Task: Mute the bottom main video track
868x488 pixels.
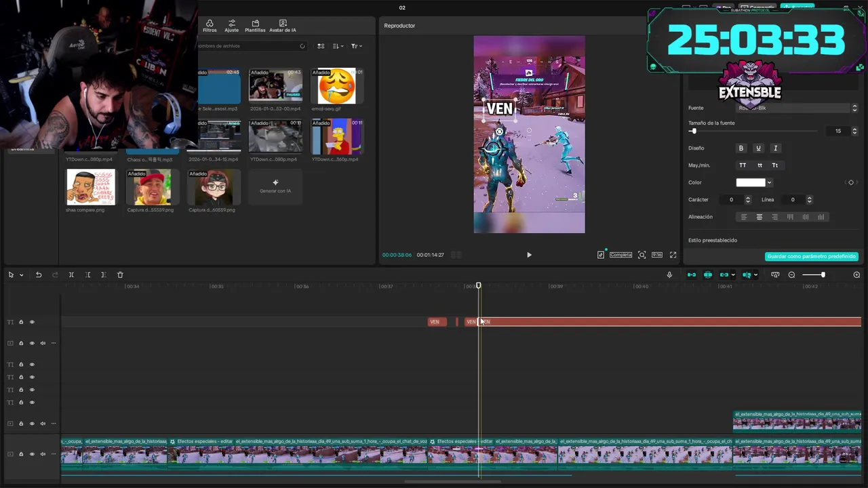Action: (43, 454)
